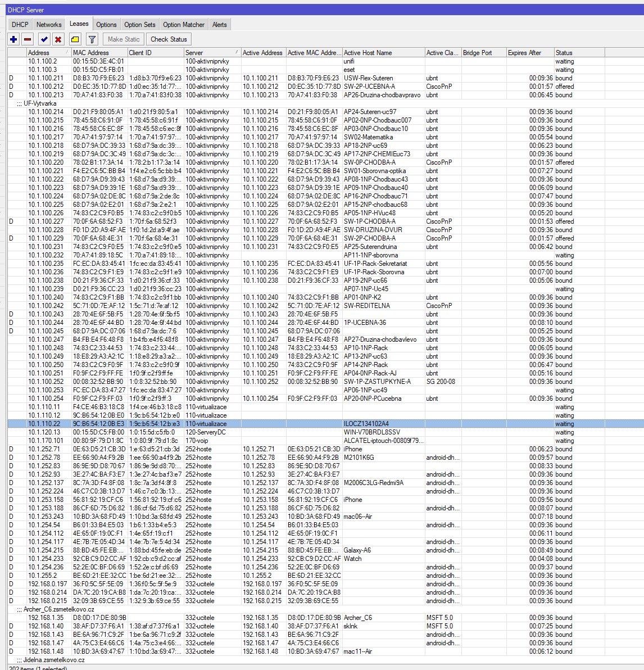Click the blue plus Add lease icon
The height and width of the screenshot is (670, 644).
[x=14, y=39]
